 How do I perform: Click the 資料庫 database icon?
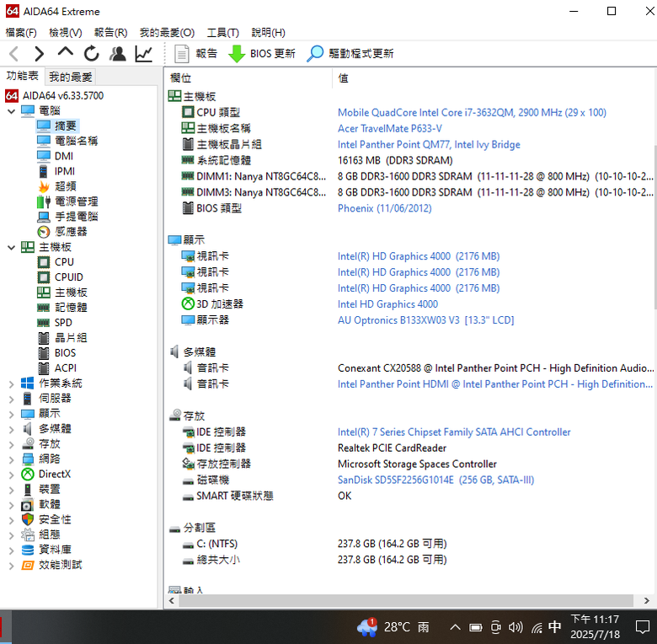28,550
